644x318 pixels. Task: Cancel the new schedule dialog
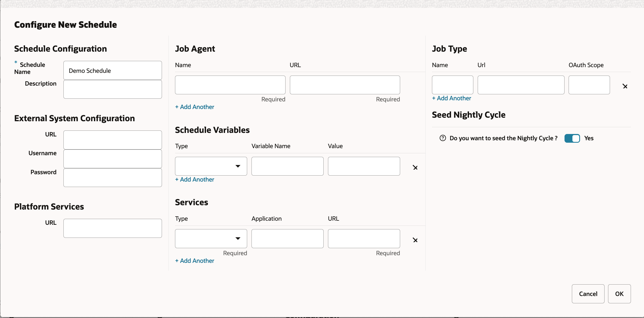pyautogui.click(x=588, y=294)
